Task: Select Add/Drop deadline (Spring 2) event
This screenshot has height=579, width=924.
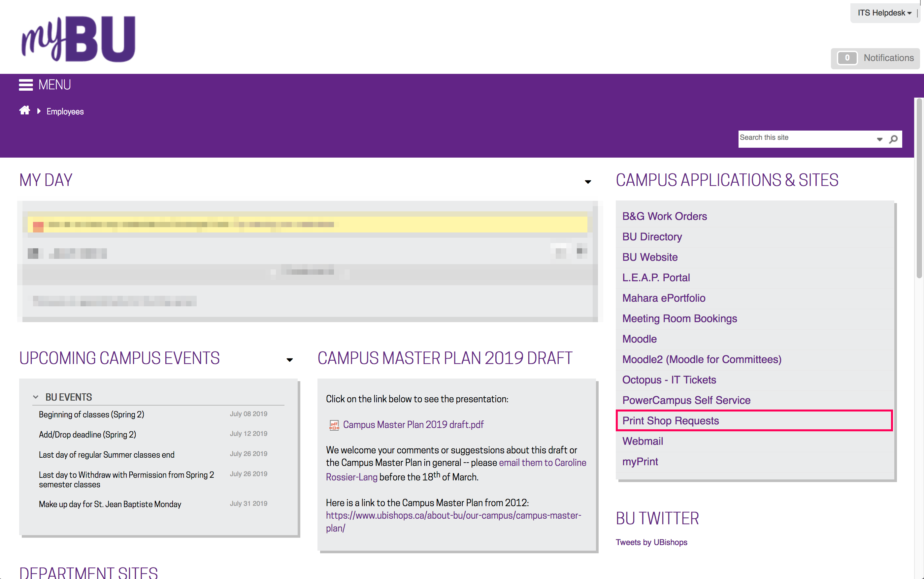Action: [x=87, y=435]
